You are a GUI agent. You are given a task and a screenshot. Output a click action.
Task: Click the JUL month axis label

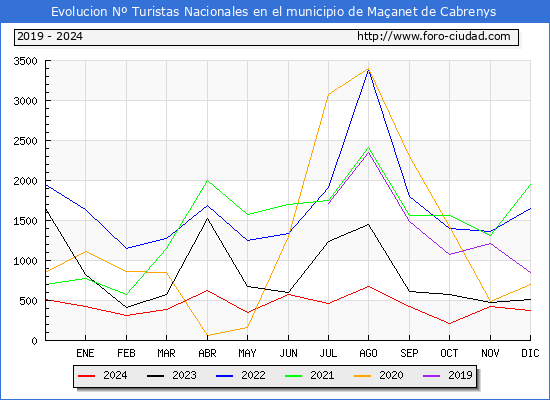[328, 353]
